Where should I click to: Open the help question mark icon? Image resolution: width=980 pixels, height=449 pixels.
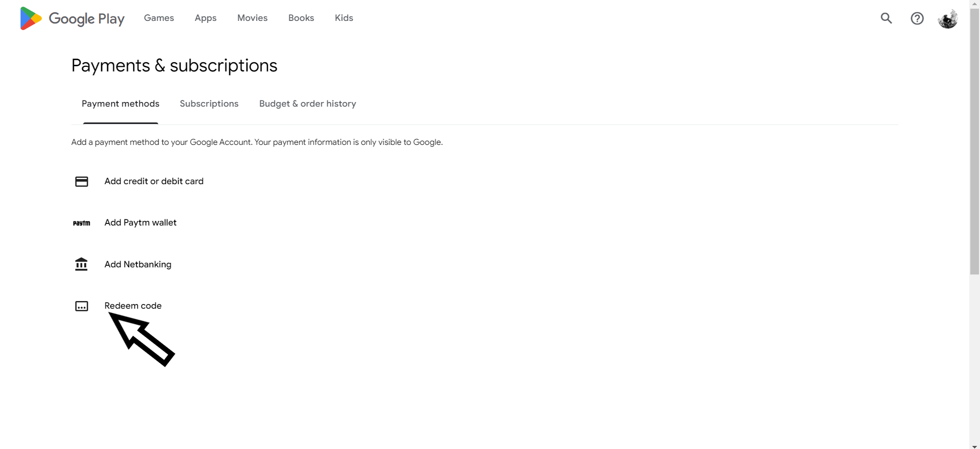[x=917, y=18]
